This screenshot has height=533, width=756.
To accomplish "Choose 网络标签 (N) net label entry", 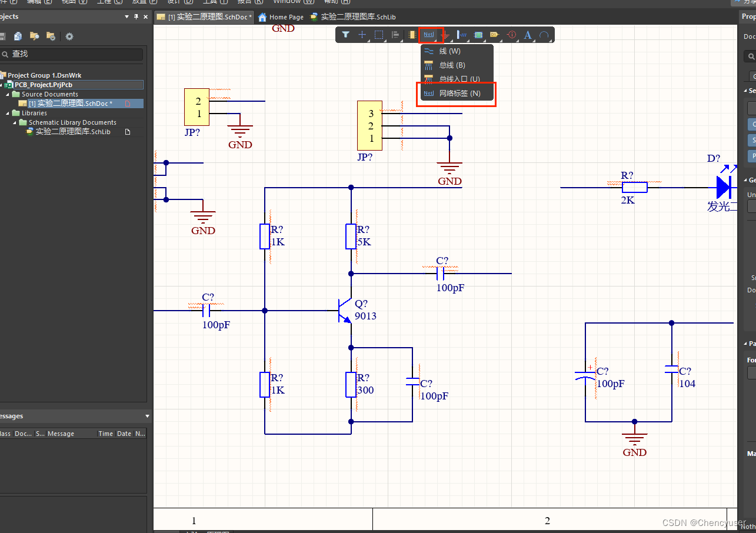I will click(x=457, y=94).
